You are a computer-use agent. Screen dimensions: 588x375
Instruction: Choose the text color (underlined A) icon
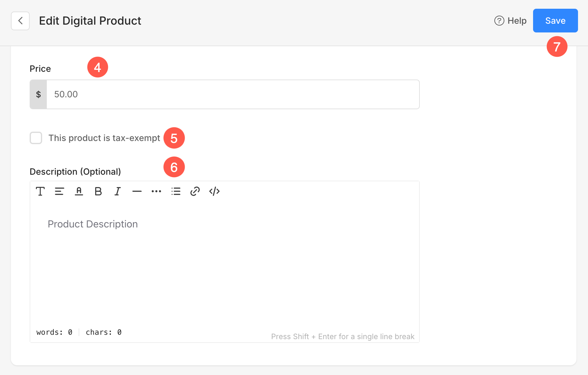point(79,191)
